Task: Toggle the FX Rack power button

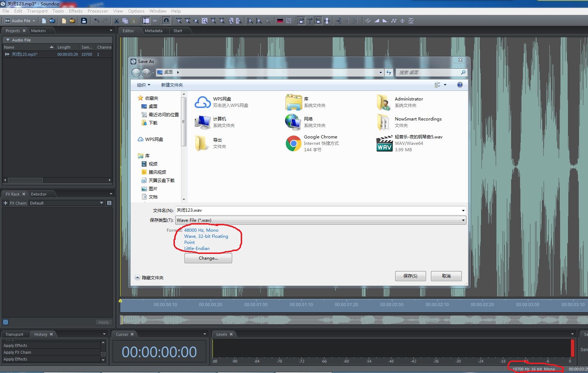Action: click(5, 322)
